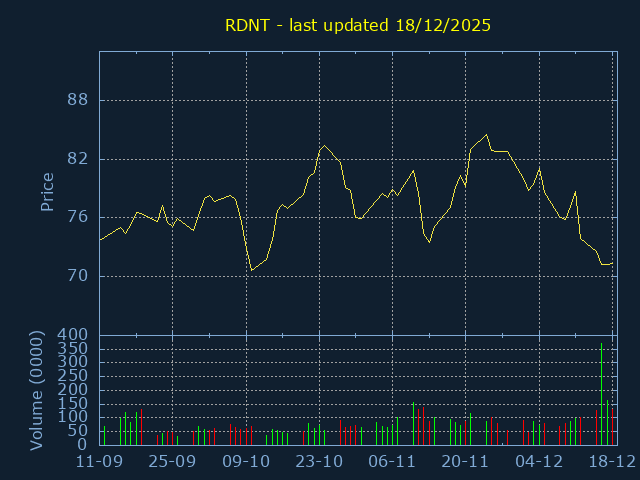The width and height of the screenshot is (640, 480).
Task: Click the 11-09 date label
Action: pos(99,462)
